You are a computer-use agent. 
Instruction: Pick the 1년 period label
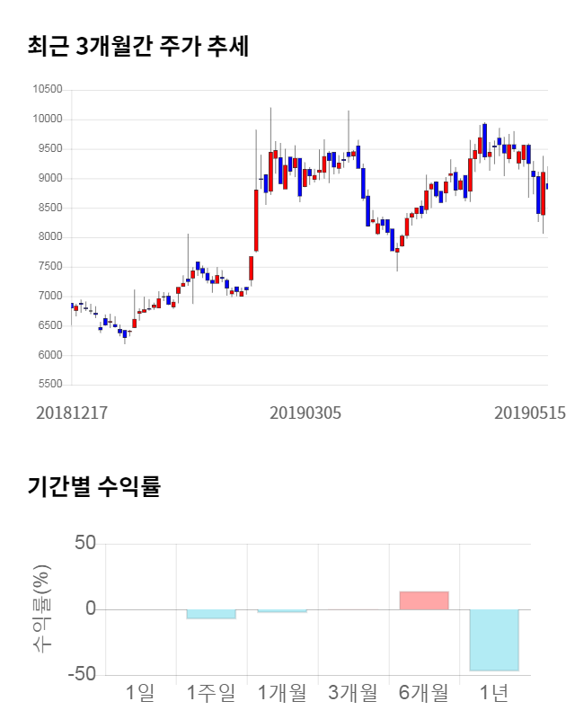[494, 693]
